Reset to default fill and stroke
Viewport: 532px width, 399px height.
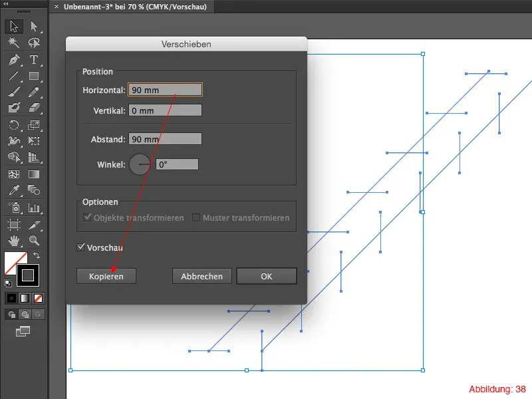pos(8,283)
